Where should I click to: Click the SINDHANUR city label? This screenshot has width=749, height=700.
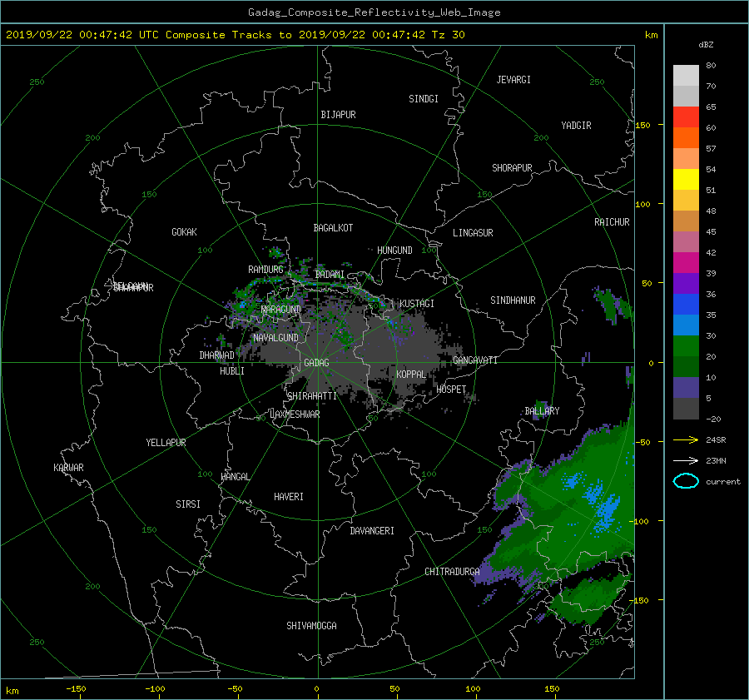pyautogui.click(x=513, y=300)
